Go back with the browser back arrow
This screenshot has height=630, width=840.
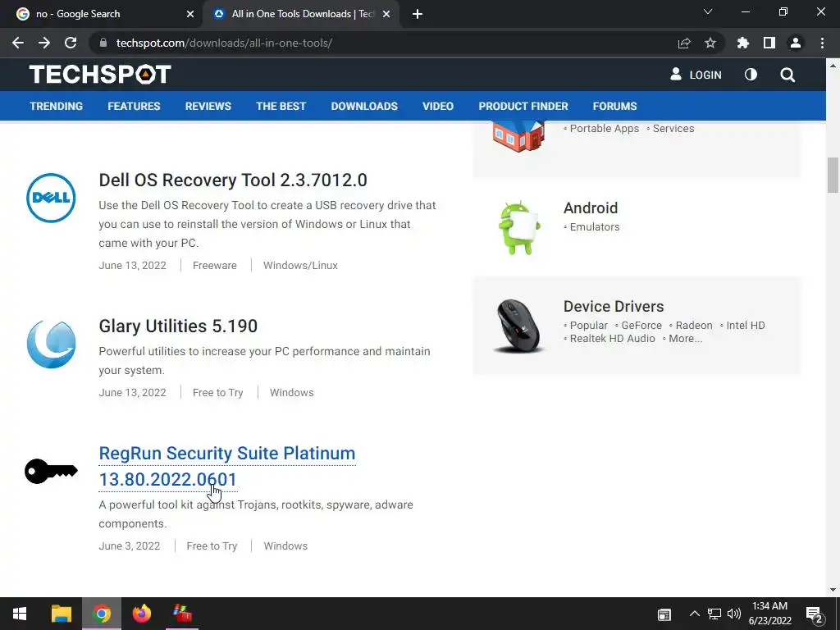pyautogui.click(x=18, y=43)
